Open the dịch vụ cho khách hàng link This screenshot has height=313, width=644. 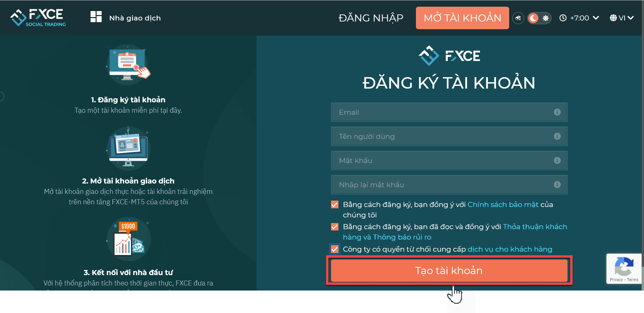(510, 249)
